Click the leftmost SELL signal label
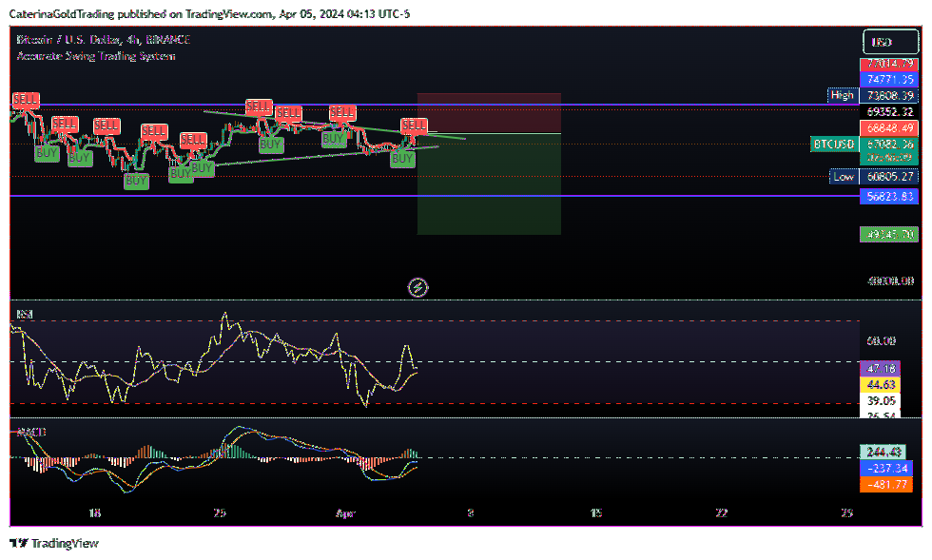Screen dimensions: 932x560 (26, 100)
